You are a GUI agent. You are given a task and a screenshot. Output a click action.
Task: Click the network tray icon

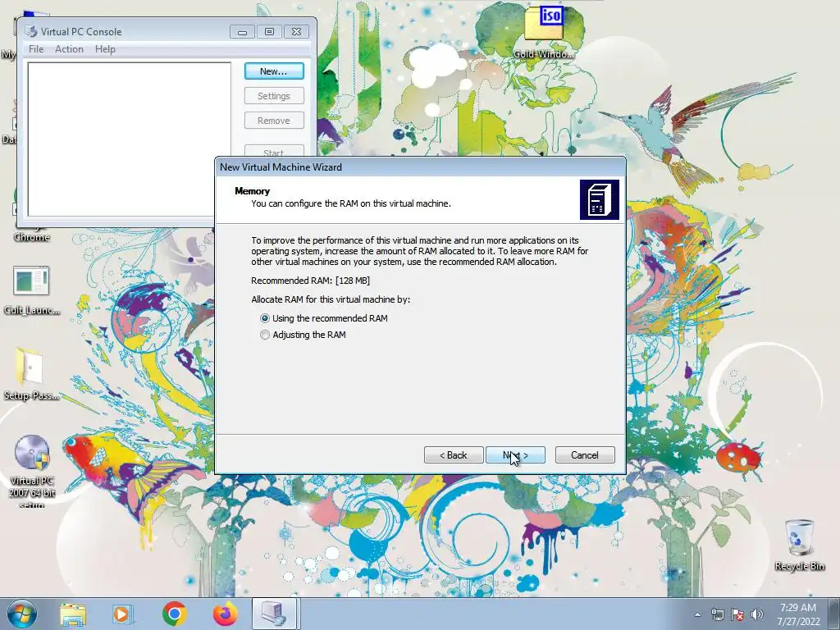click(717, 614)
